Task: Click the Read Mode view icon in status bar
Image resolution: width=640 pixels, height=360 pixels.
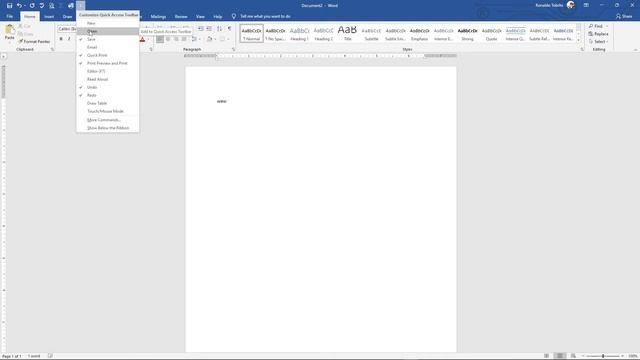Action: point(547,356)
